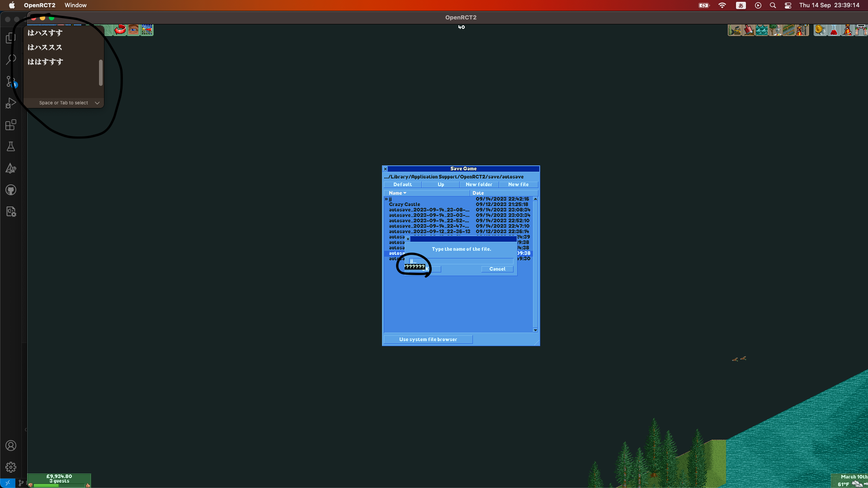Select autosave_2023-09-14_23-03 file

(x=458, y=215)
